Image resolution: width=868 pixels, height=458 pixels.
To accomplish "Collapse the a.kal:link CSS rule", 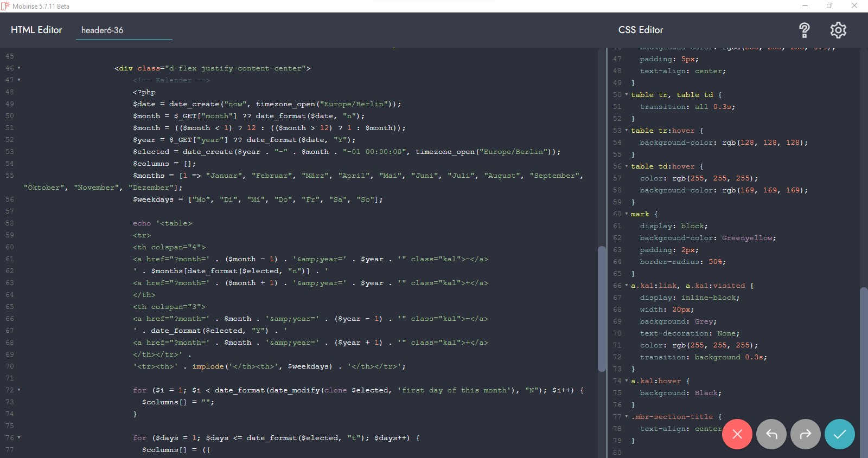I will pos(627,286).
